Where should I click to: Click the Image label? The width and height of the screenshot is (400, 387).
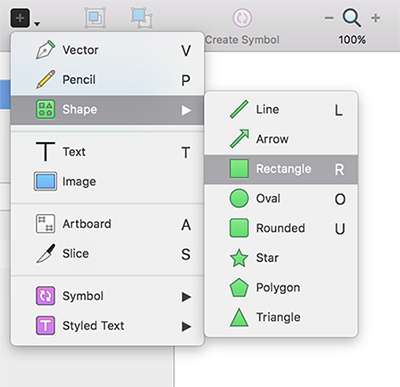coord(79,182)
